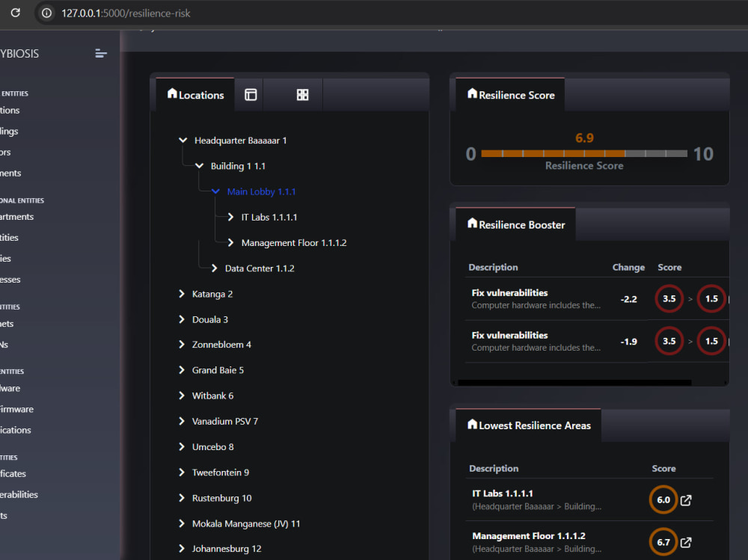
Task: Select second Fix vulnerabilities -1.9 row
Action: coord(596,341)
